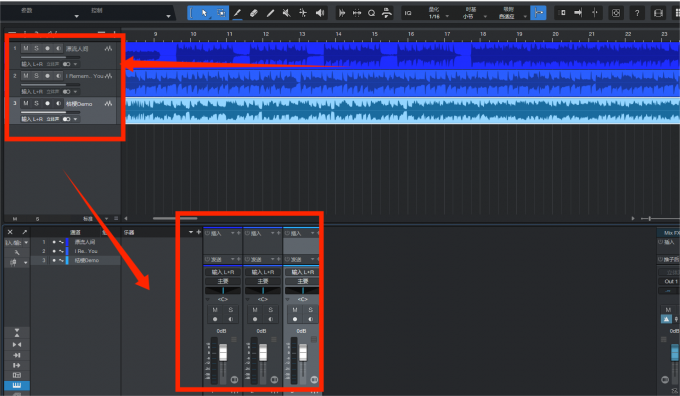Image resolution: width=680 pixels, height=396 pixels.
Task: Close the mixer console with the X
Action: pos(10,232)
